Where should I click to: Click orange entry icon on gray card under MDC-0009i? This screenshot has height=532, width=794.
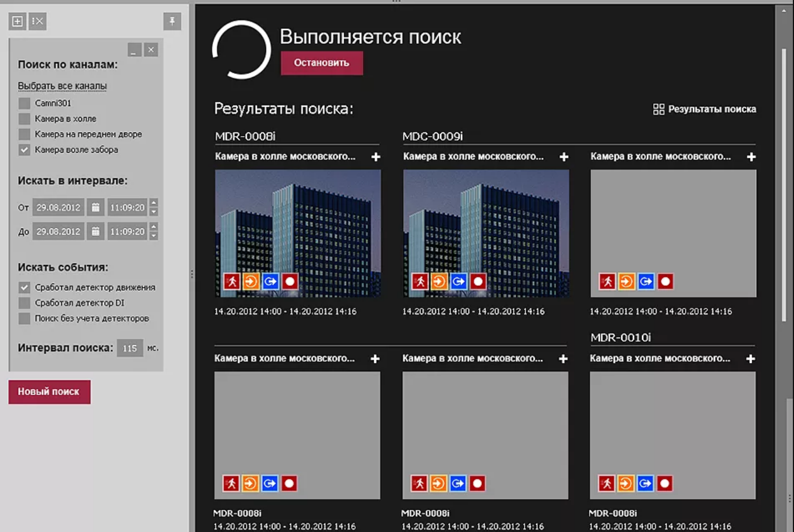[x=627, y=281]
